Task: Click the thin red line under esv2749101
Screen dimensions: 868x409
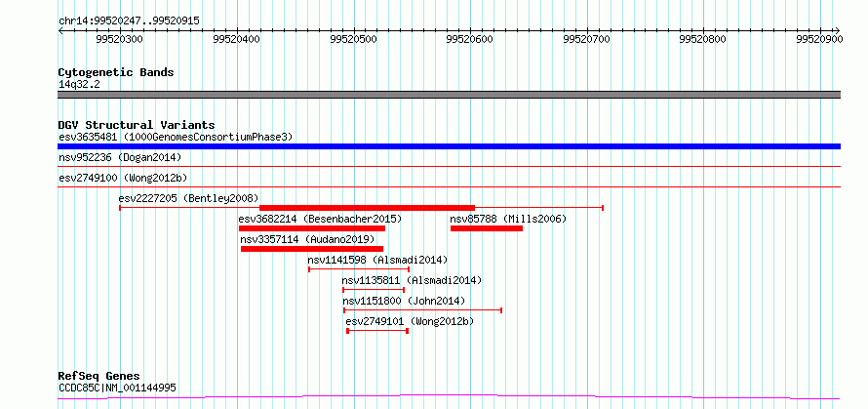Action: pos(377,331)
